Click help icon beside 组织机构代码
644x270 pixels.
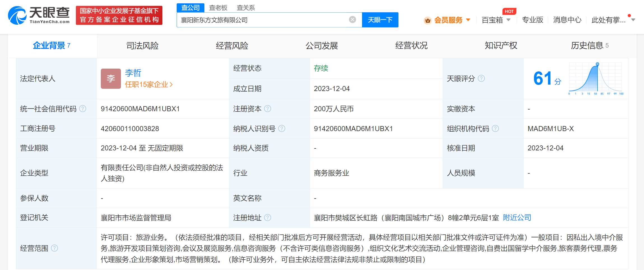[495, 129]
